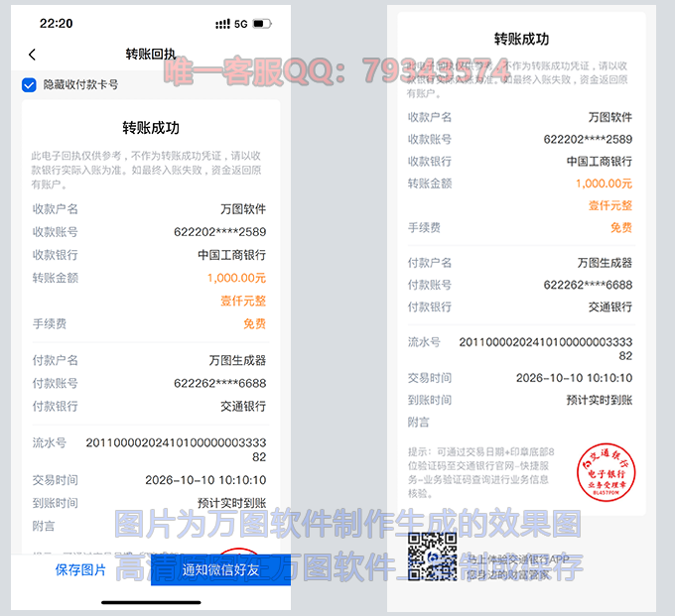Click the 流水号 number on left receipt

[x=176, y=449]
